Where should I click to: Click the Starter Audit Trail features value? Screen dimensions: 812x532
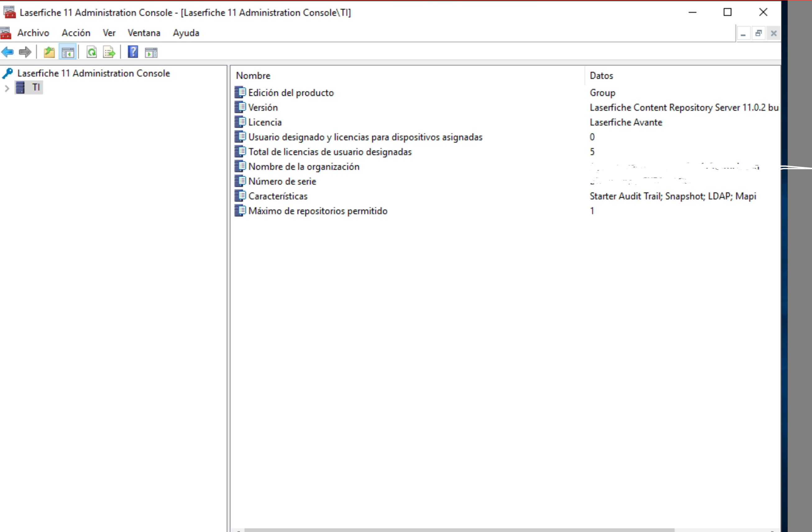tap(673, 196)
